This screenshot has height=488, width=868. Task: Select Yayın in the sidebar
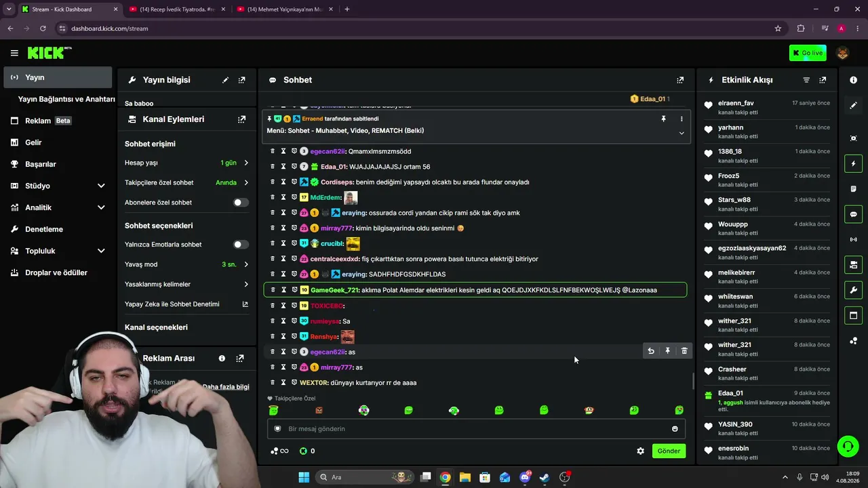[58, 77]
